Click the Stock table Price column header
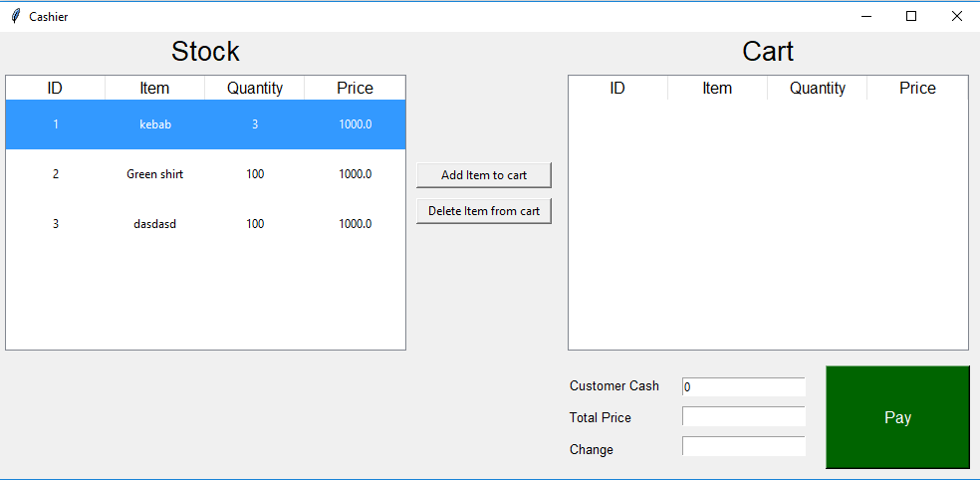This screenshot has width=980, height=480. point(355,88)
